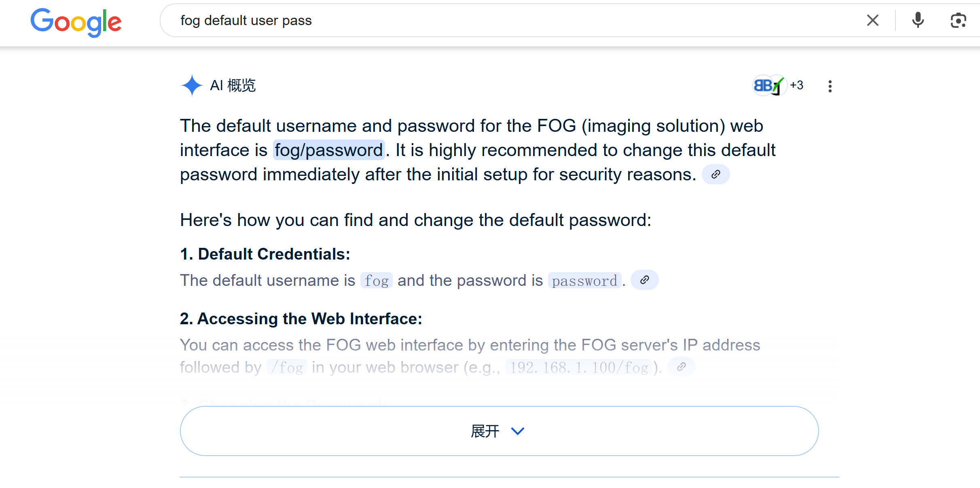This screenshot has width=980, height=488.
Task: Expand the AI overview with 展开 button
Action: [x=499, y=431]
